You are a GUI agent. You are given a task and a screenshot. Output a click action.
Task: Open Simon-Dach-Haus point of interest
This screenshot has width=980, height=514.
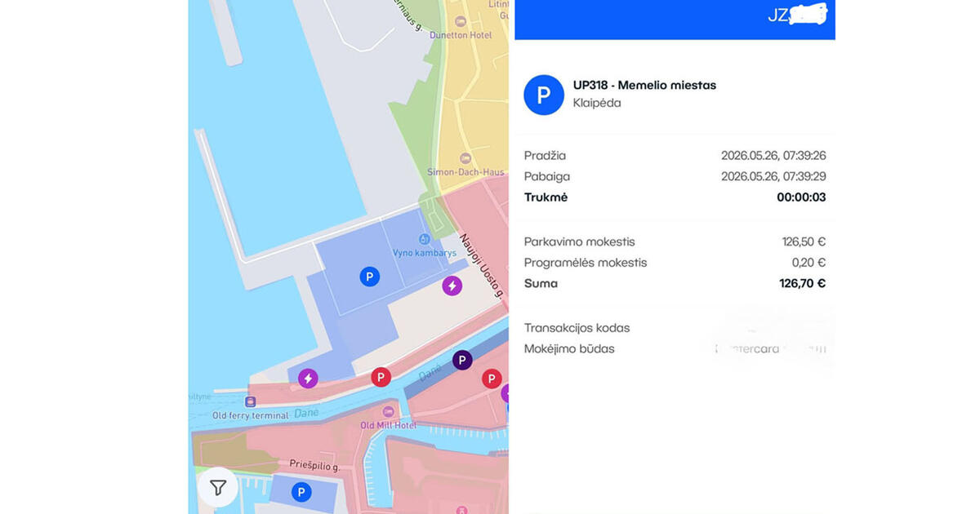(465, 157)
